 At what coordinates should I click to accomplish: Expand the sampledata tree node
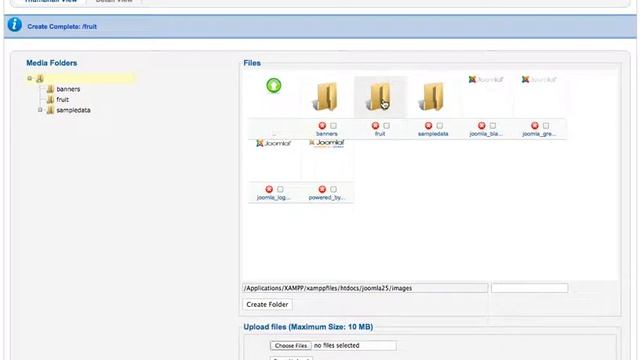tap(40, 110)
